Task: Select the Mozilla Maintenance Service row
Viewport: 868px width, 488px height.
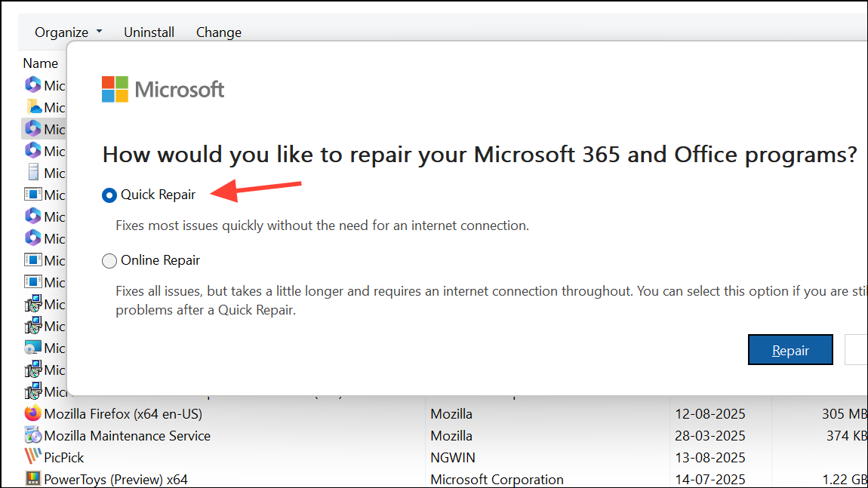Action: click(127, 435)
